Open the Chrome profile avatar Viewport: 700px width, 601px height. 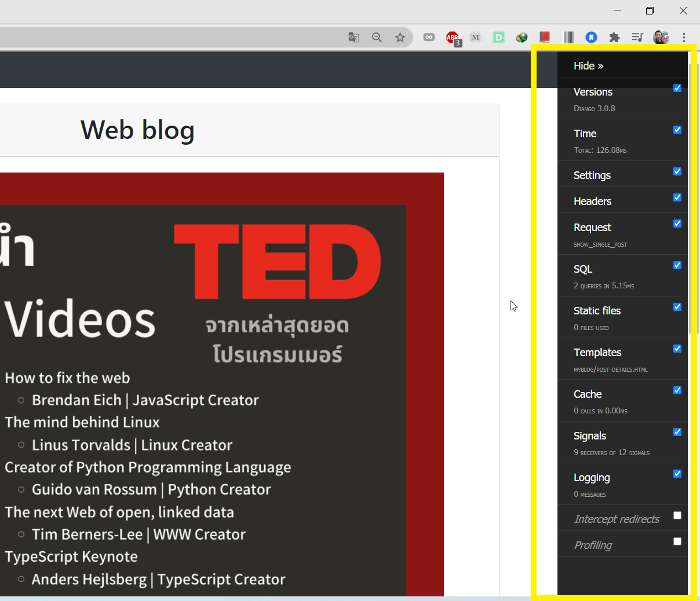[661, 38]
